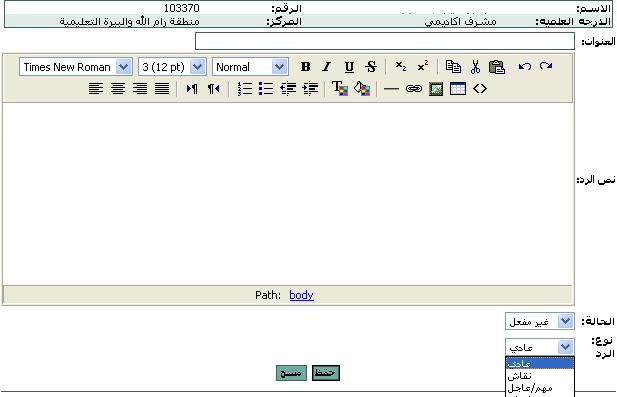Image resolution: width=617 pixels, height=397 pixels.
Task: Insert a table in the editor
Action: 458,89
